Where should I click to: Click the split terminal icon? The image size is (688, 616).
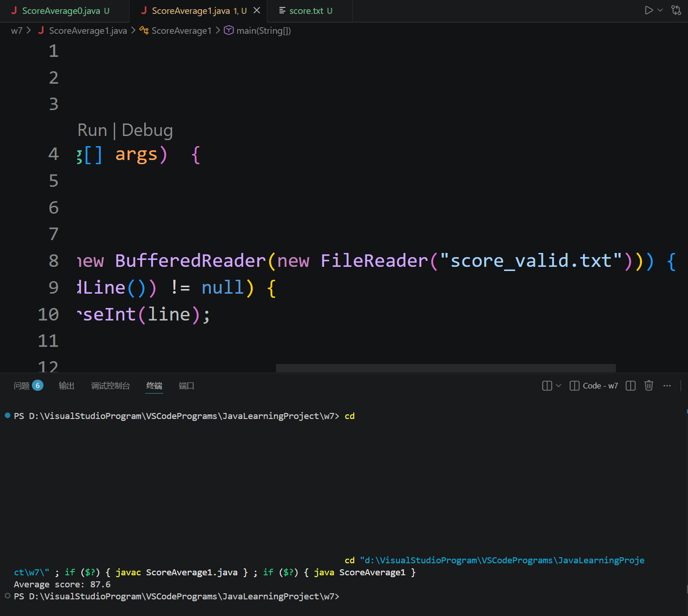630,386
